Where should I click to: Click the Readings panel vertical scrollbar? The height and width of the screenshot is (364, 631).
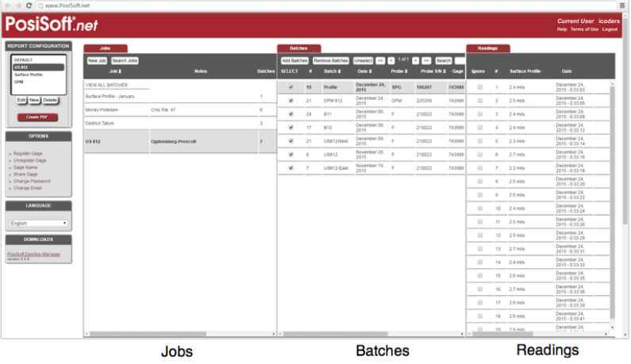pyautogui.click(x=611, y=198)
